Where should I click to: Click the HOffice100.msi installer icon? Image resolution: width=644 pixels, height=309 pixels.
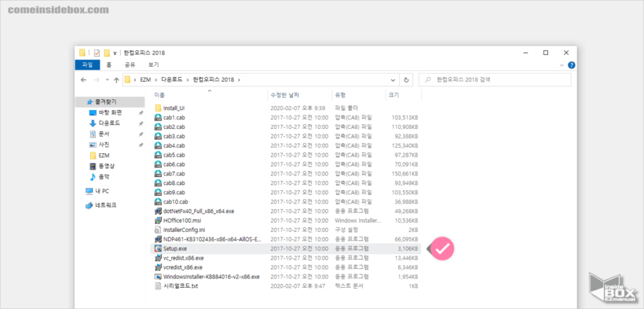point(158,220)
